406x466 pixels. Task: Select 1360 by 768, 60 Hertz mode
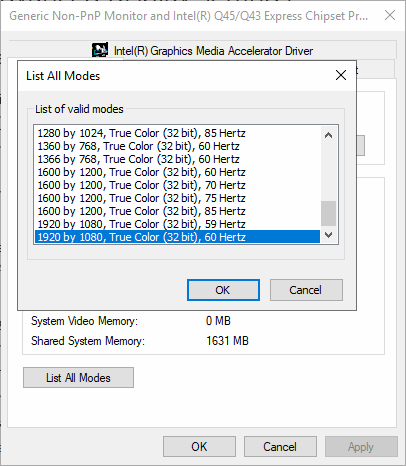pos(177,146)
